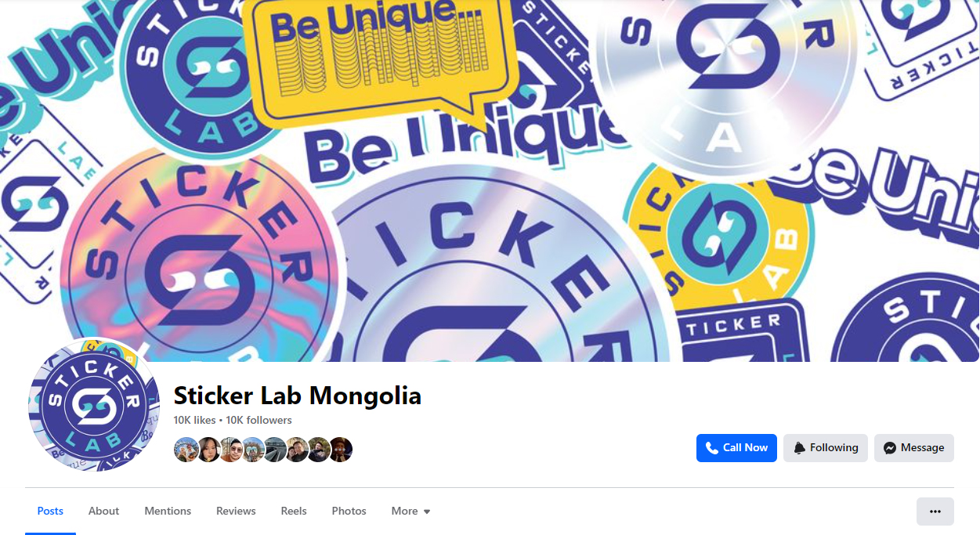
Task: Select the Reels tab
Action: tap(294, 511)
